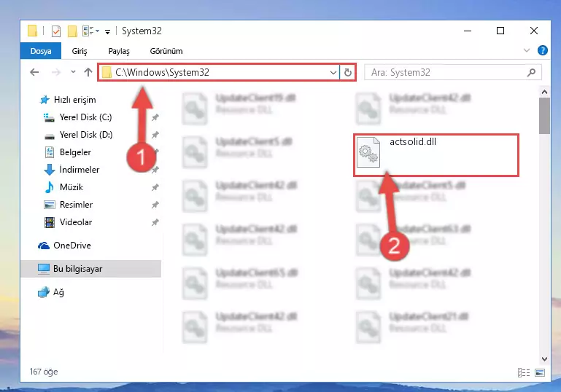Image resolution: width=561 pixels, height=392 pixels.
Task: Open the İndirmeler folder
Action: (x=79, y=170)
